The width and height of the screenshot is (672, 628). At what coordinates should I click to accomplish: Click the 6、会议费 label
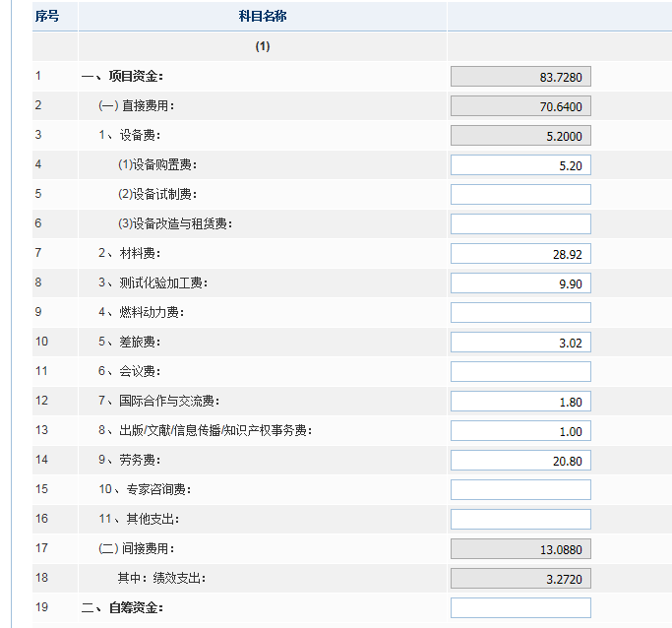[130, 371]
